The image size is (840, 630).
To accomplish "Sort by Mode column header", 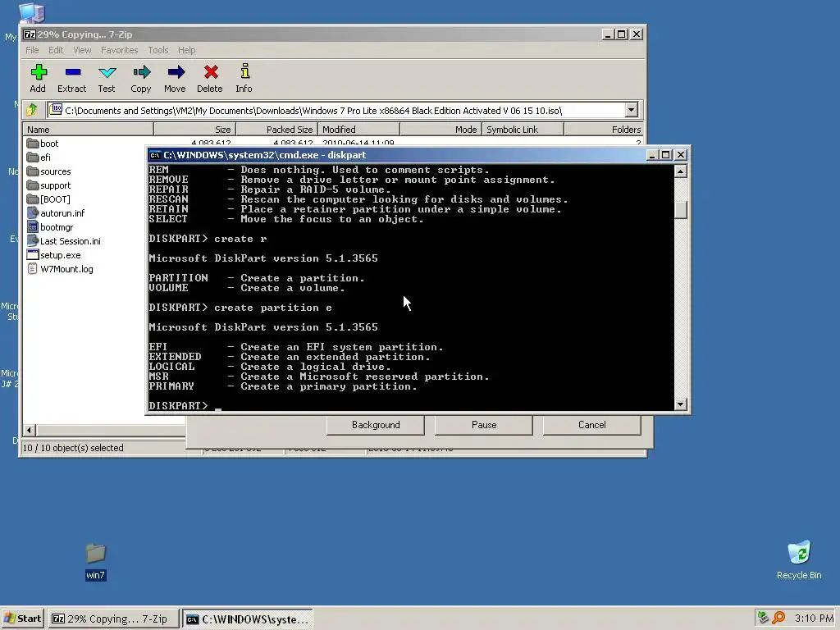I will 441,129.
